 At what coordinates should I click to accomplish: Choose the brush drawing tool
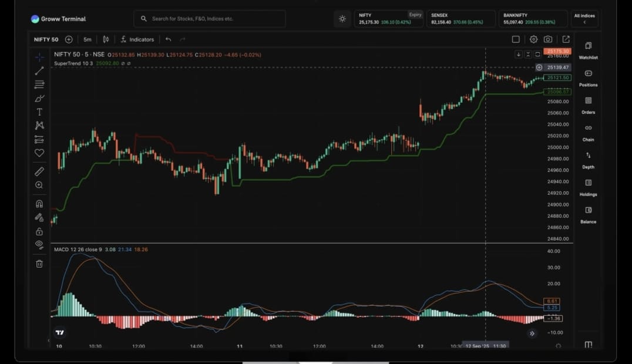point(39,98)
